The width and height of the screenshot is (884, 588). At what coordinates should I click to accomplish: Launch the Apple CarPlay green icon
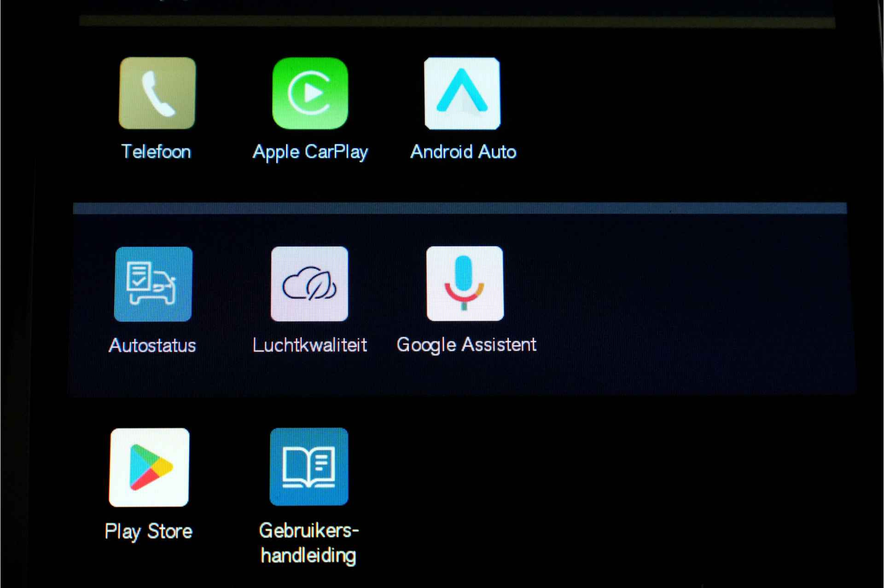310,93
